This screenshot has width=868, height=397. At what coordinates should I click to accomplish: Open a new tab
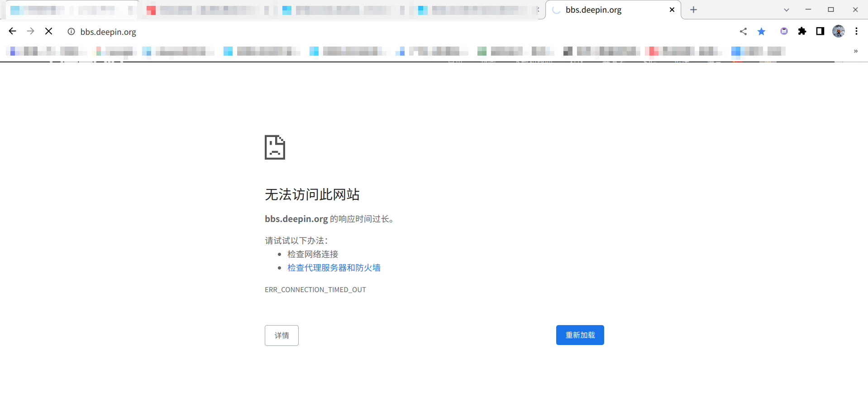click(x=693, y=9)
